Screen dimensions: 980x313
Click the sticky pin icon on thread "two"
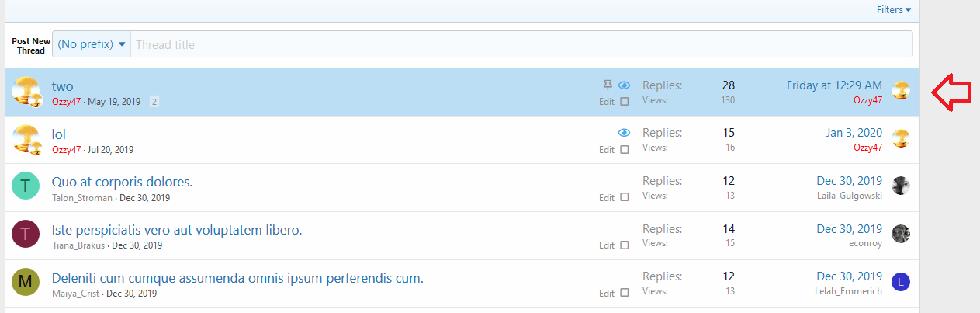(x=608, y=85)
